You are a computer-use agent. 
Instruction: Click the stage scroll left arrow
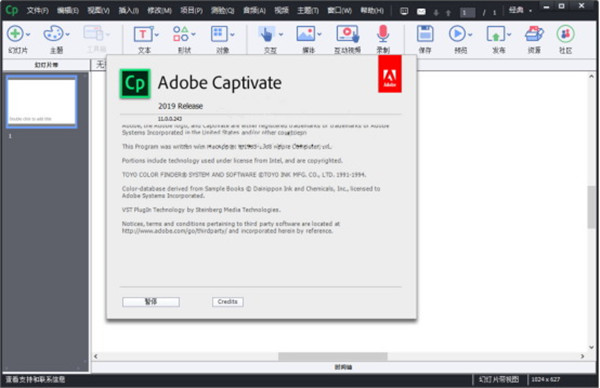click(x=96, y=356)
